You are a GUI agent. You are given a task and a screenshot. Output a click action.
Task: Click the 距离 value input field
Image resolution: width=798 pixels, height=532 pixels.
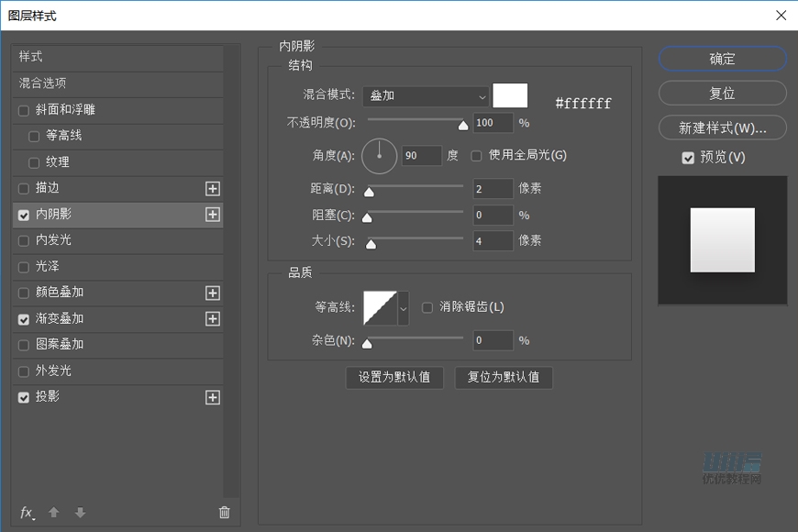pos(493,189)
